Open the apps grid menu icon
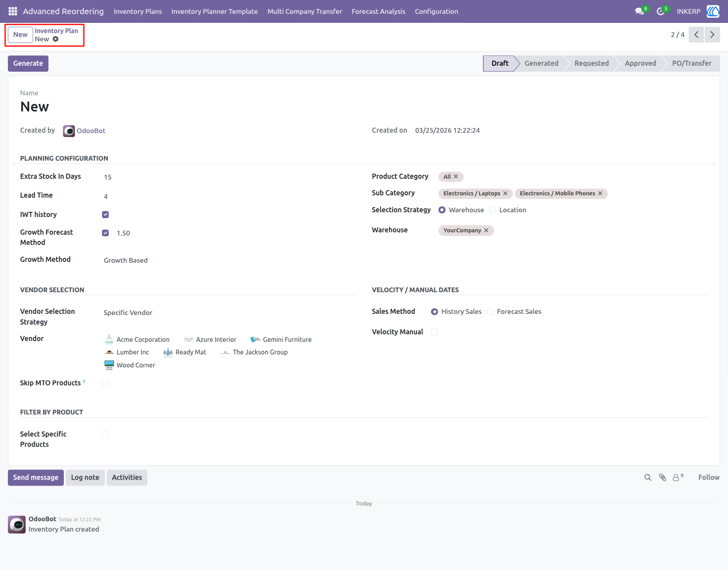 tap(13, 11)
